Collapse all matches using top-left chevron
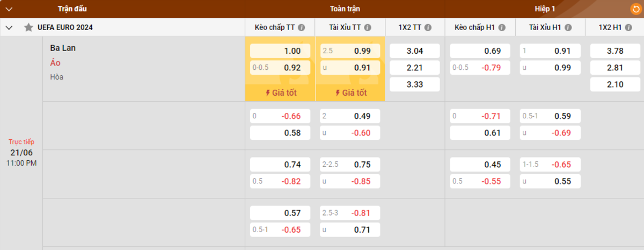This screenshot has width=644, height=250. point(9,9)
